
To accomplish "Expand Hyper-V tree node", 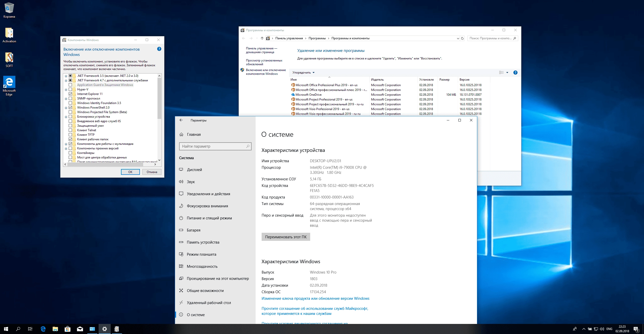I will (x=66, y=90).
